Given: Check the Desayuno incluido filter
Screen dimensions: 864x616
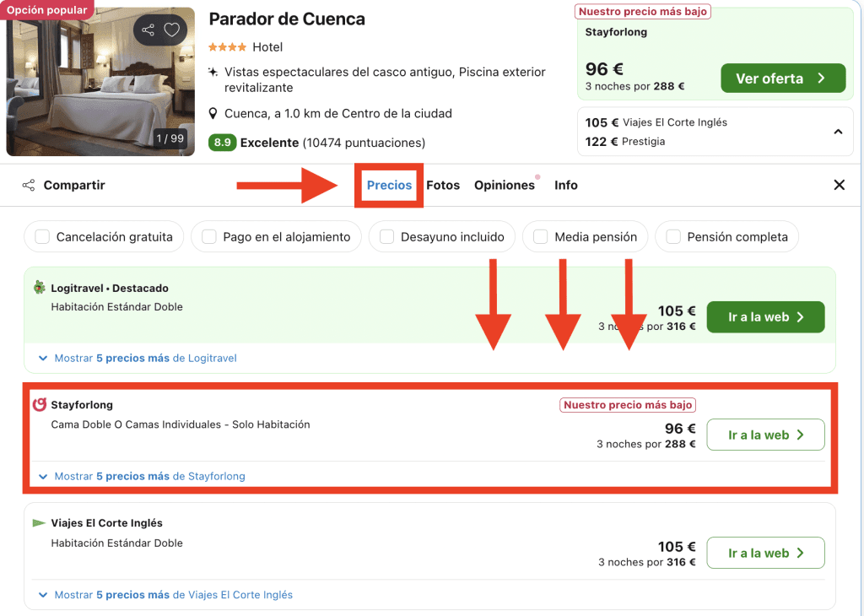Looking at the screenshot, I should pyautogui.click(x=386, y=237).
